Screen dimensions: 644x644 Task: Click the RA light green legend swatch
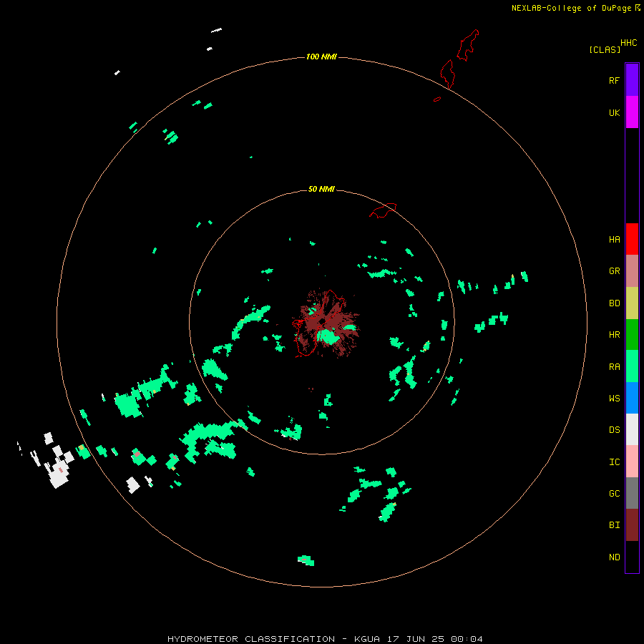632,366
